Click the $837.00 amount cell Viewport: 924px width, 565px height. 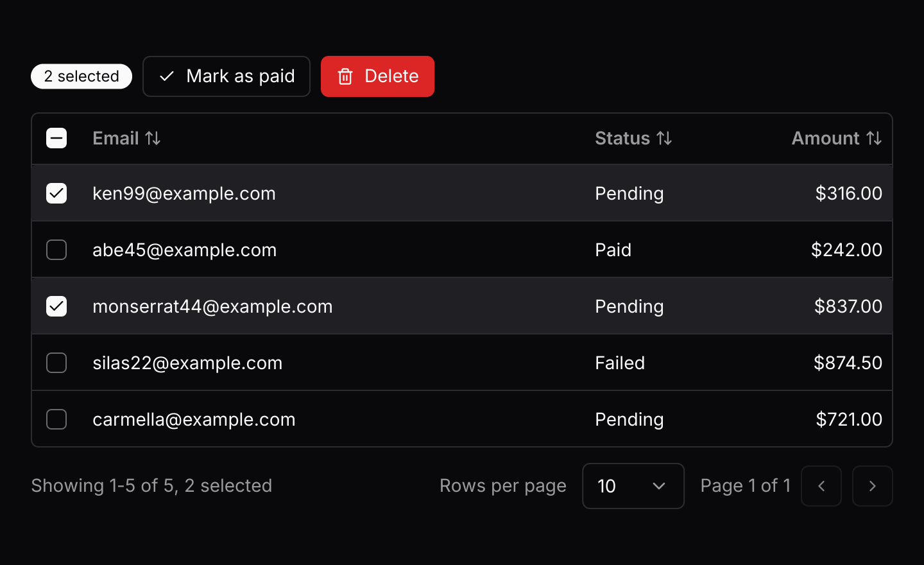click(848, 306)
